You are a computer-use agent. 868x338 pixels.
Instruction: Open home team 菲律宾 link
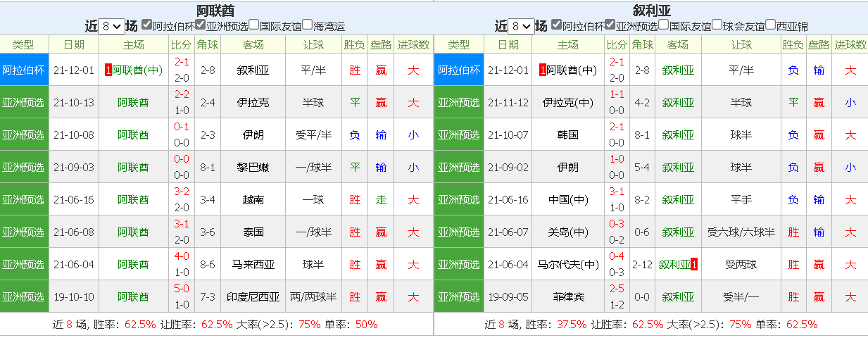[568, 297]
